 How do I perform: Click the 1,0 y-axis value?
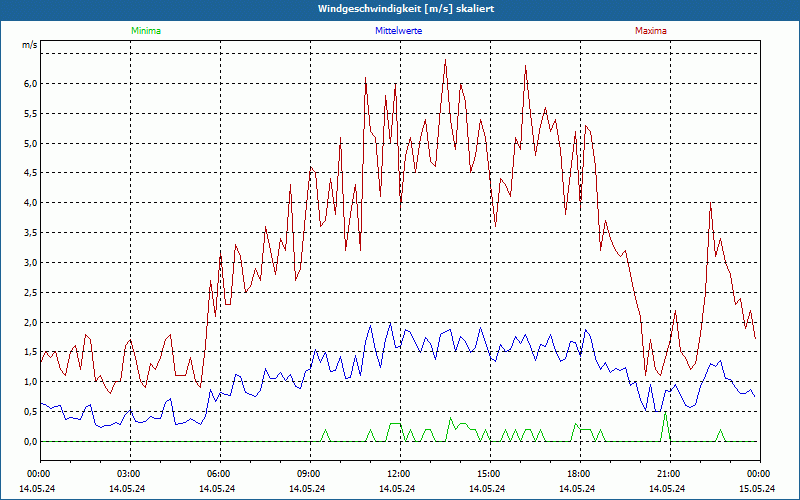click(x=31, y=382)
